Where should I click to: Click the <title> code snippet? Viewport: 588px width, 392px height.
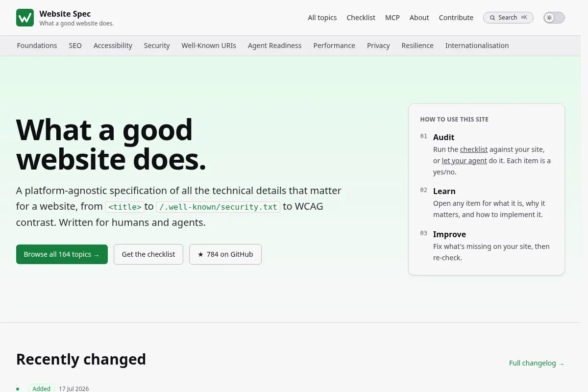pos(125,207)
